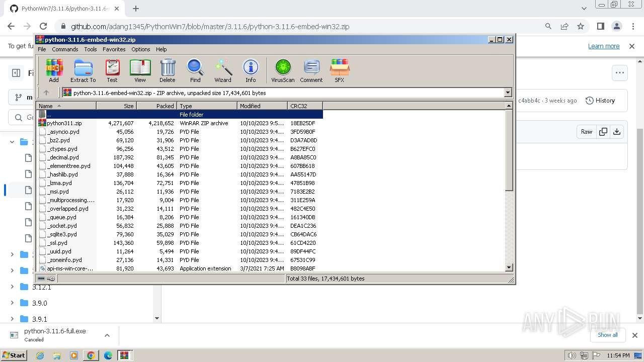Click Chrome's new tab plus button

(x=136, y=9)
